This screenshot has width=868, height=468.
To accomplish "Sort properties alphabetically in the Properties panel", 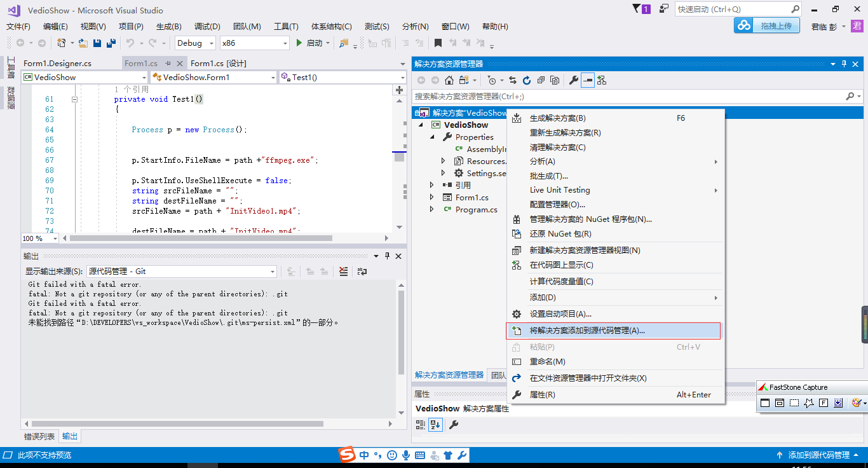I will point(435,424).
